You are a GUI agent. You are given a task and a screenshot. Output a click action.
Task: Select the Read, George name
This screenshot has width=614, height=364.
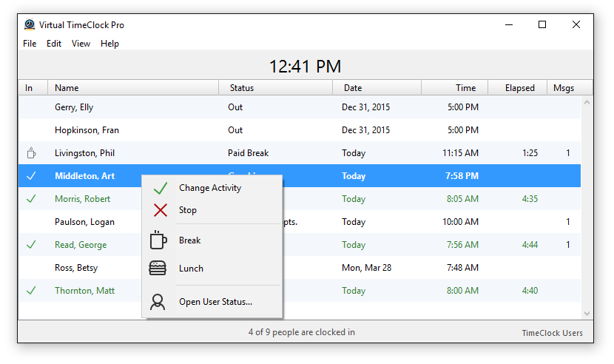[x=81, y=245]
